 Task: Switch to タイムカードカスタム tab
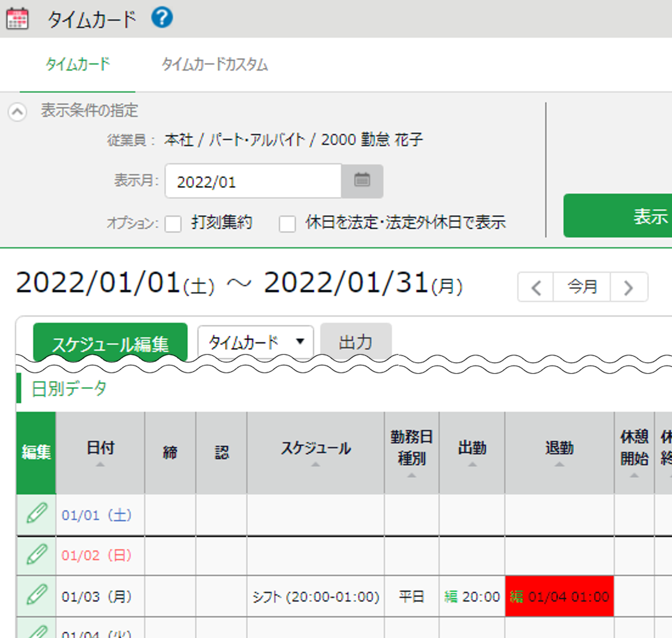(x=214, y=65)
